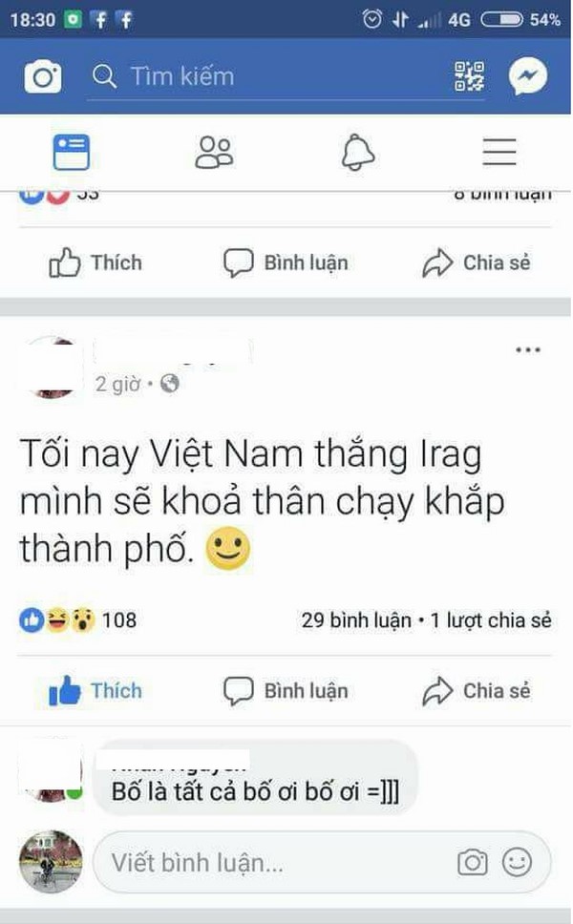Open the QR code scanner

coord(469,76)
